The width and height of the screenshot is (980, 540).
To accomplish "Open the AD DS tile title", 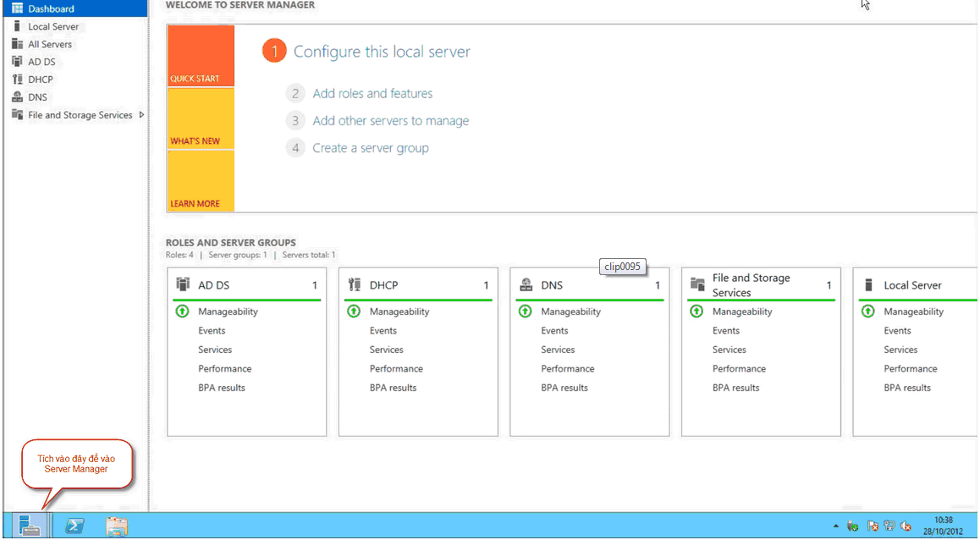I will 214,285.
